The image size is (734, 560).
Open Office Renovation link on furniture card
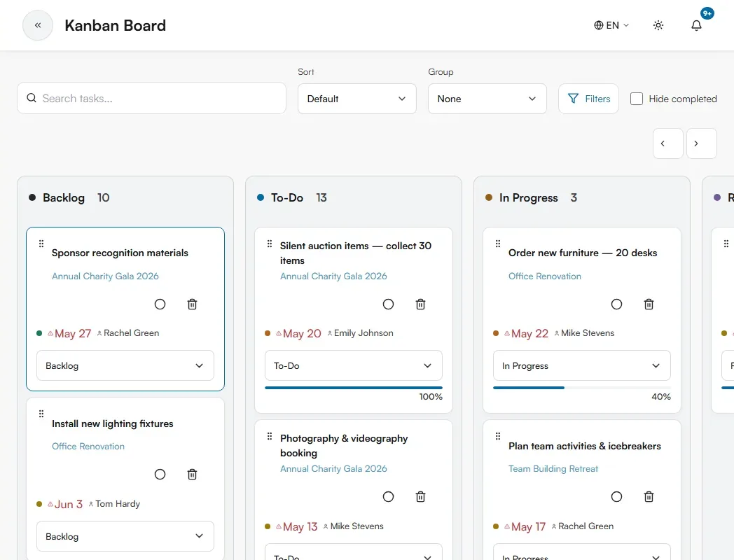point(545,276)
